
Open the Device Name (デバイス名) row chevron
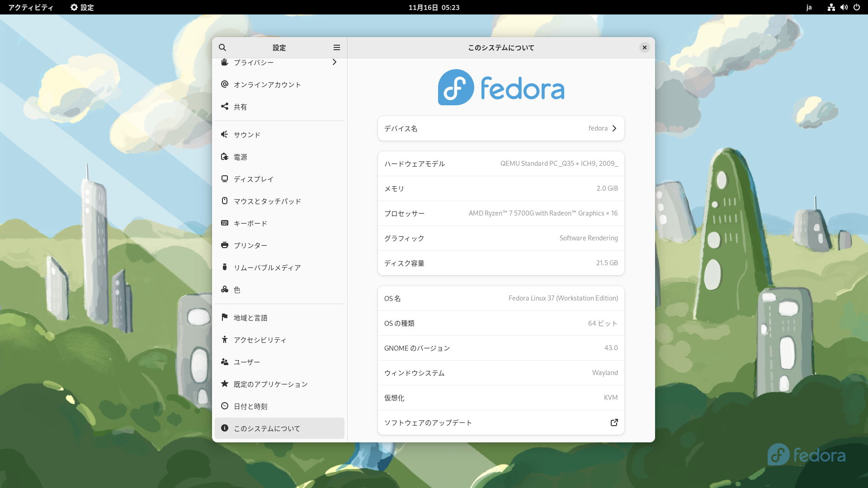tap(614, 128)
